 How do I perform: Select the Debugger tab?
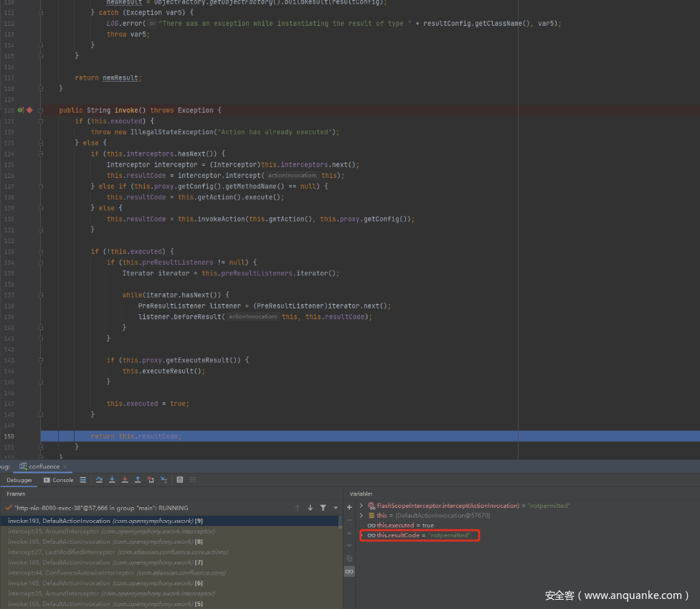(x=19, y=480)
